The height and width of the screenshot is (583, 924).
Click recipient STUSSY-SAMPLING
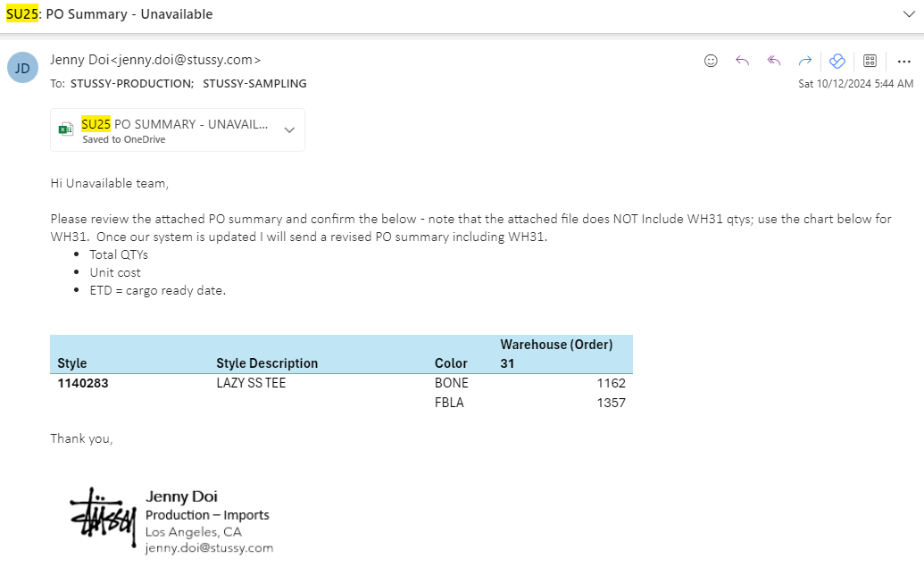[254, 84]
